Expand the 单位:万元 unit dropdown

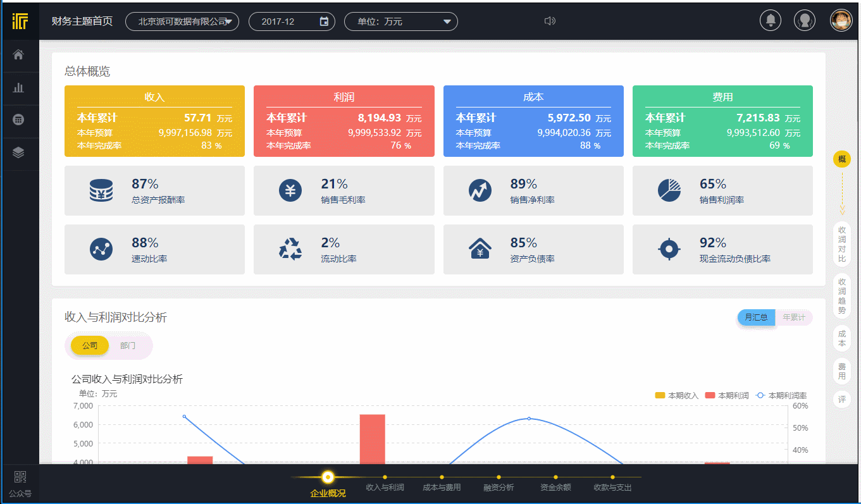(401, 21)
